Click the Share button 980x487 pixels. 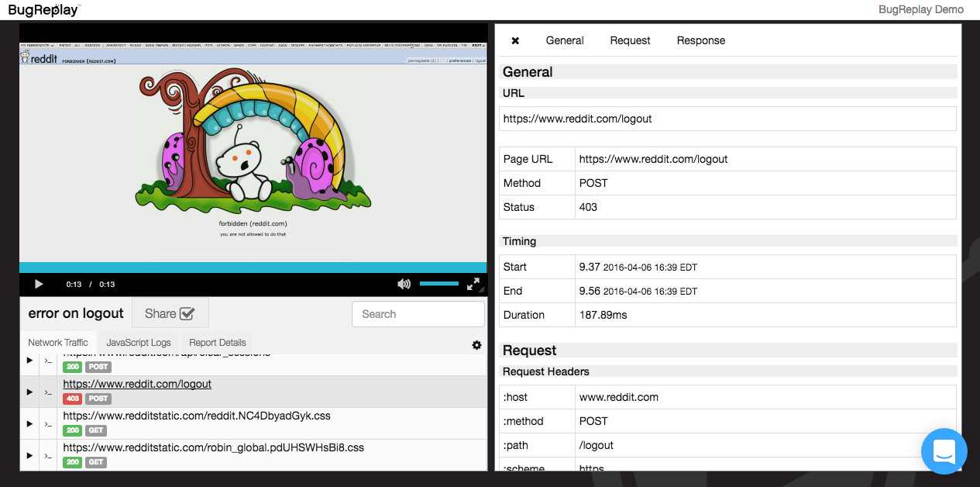click(x=170, y=313)
